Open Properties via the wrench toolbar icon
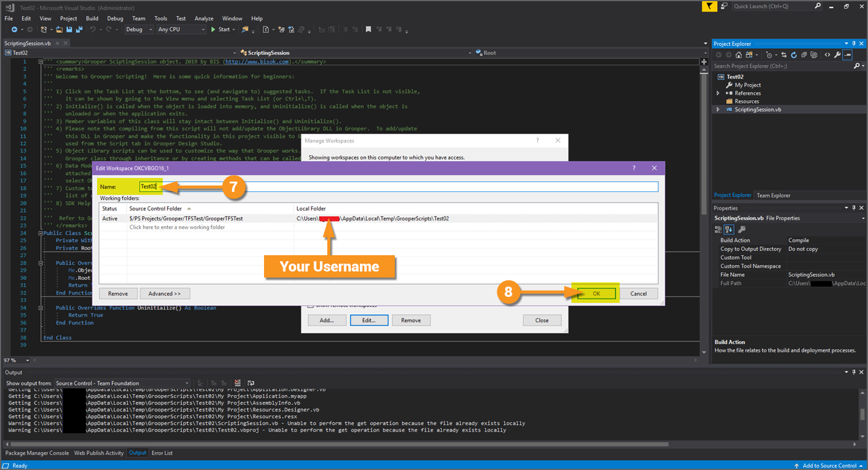Viewport: 868px width, 470px height. 837,55
